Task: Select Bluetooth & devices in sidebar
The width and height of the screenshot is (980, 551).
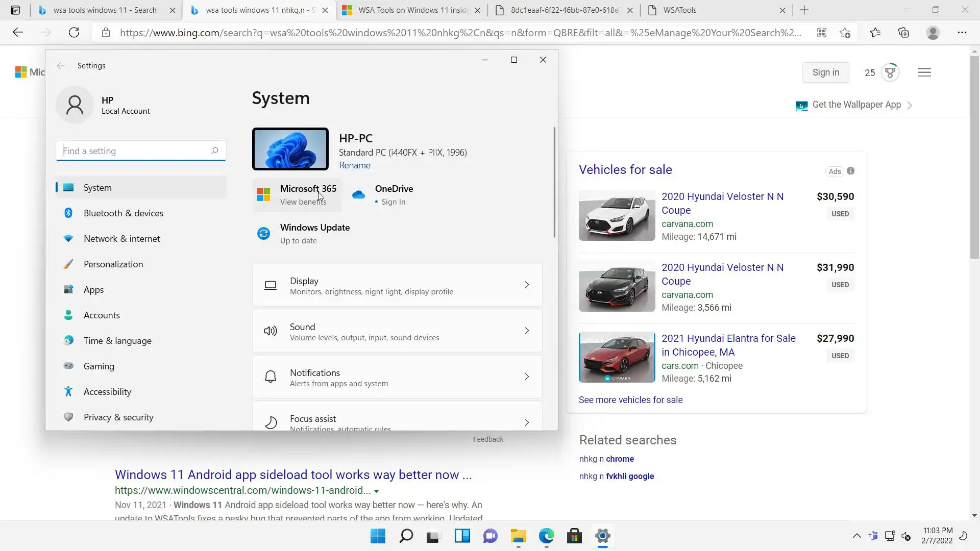Action: point(123,213)
